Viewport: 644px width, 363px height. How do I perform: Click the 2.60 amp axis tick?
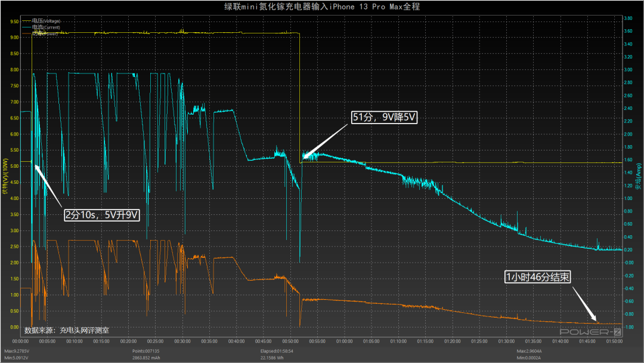[628, 96]
